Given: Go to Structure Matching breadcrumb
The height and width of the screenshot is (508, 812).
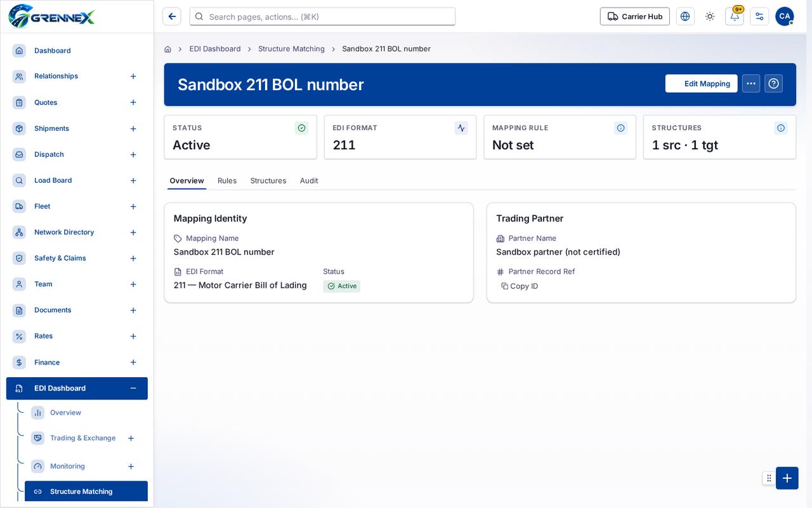Looking at the screenshot, I should 291,49.
